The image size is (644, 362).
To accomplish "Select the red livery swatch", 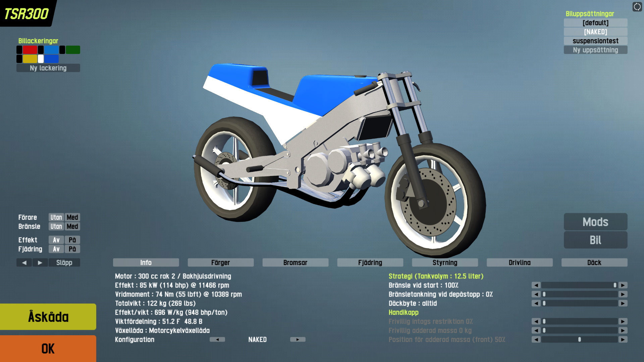I will coord(30,50).
